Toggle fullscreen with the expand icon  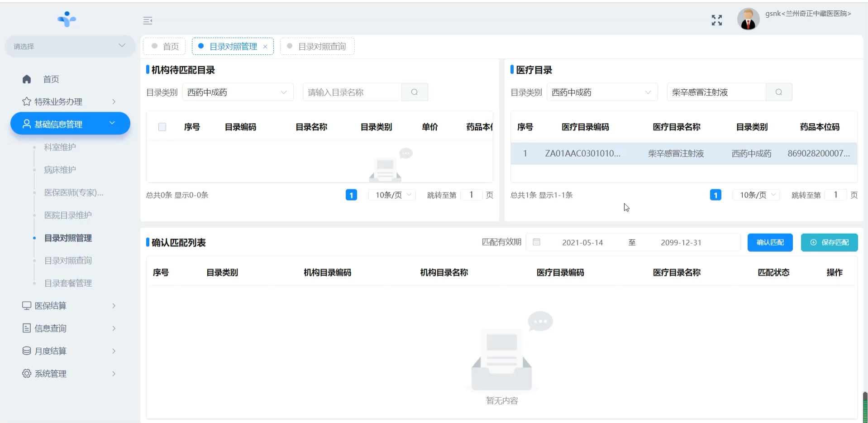(716, 20)
